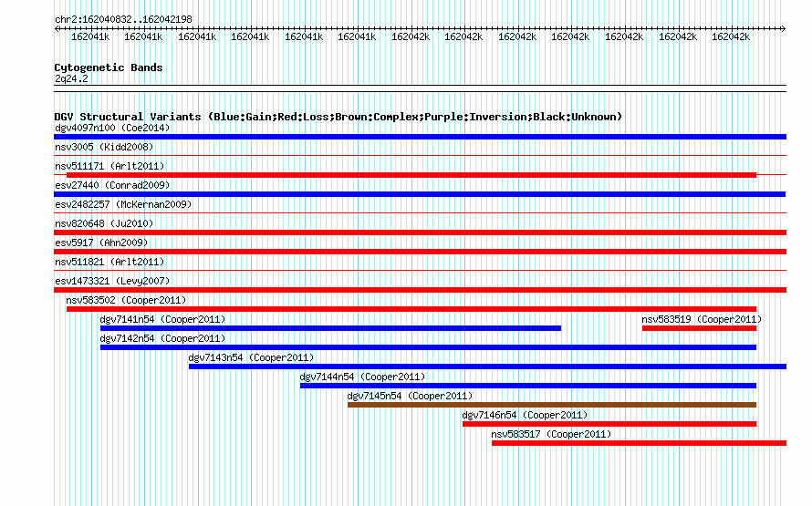This screenshot has width=812, height=506.
Task: Open the dgv7146n54 (Cooper2011) label
Action: click(526, 415)
